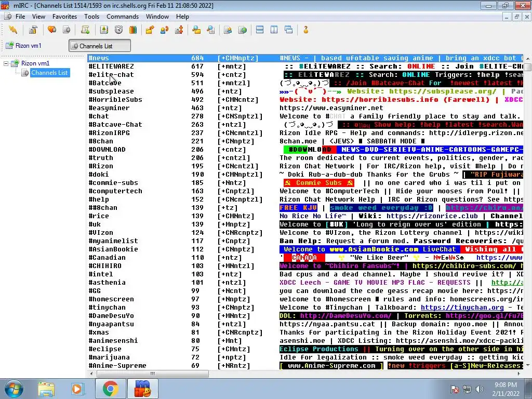
Task: Open Google Chrome from the taskbar
Action: [x=110, y=389]
